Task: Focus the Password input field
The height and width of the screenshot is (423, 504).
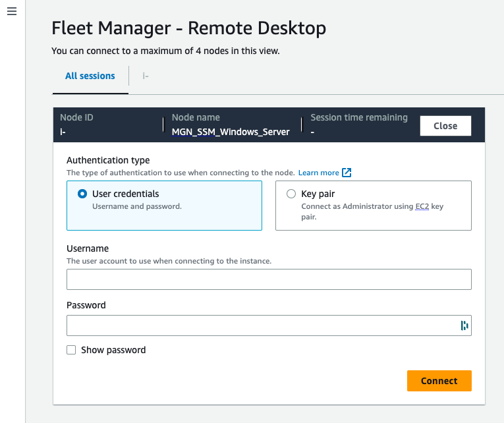Action: point(269,325)
